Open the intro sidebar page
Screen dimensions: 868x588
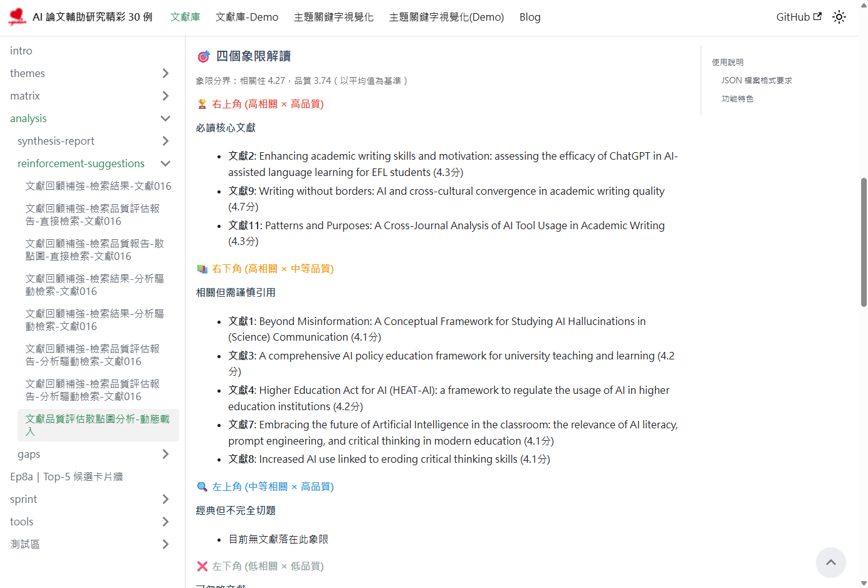tap(21, 51)
